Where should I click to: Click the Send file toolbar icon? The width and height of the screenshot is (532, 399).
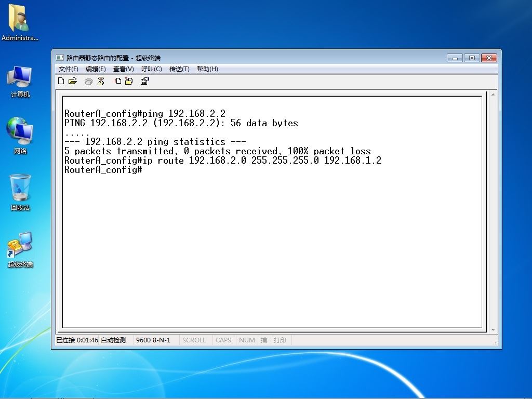point(117,81)
